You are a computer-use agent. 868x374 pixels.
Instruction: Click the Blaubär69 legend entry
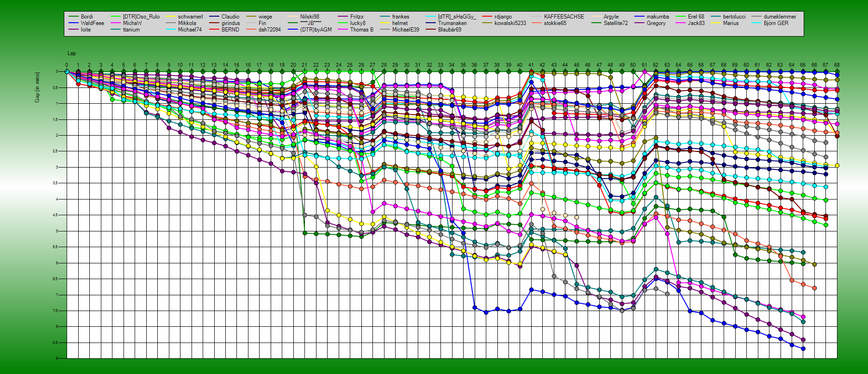tap(449, 30)
